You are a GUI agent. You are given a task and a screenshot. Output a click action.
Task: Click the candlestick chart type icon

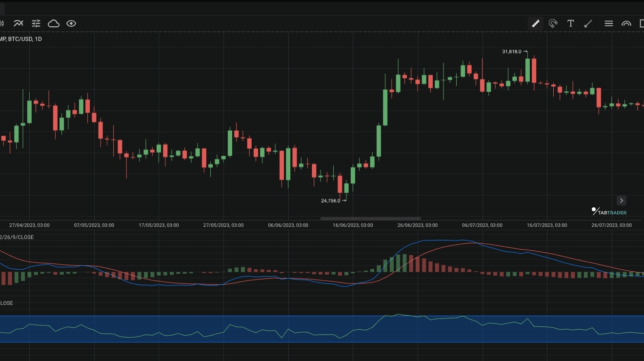coord(2,23)
